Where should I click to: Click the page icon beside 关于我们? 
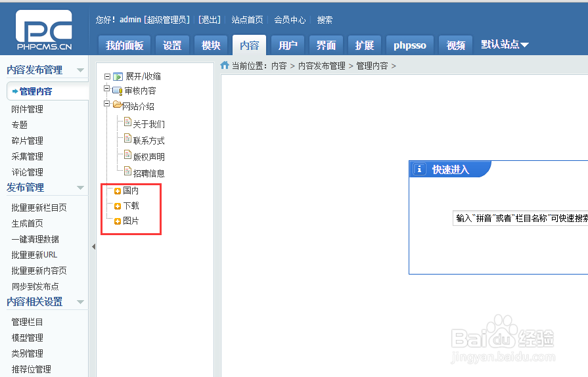(127, 122)
